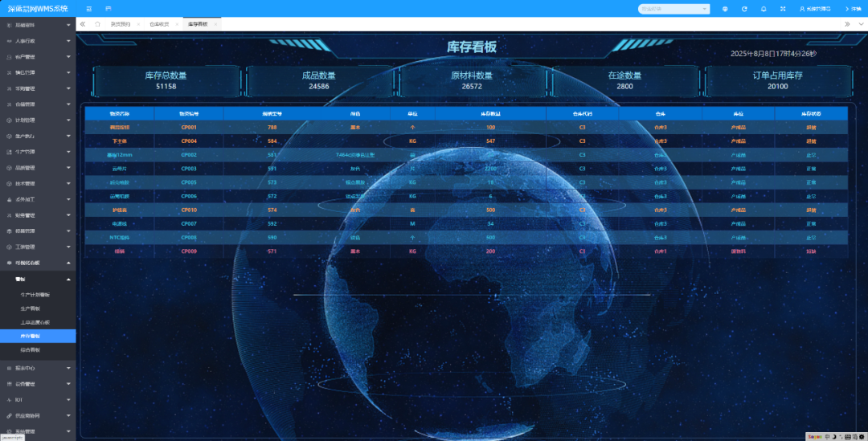The height and width of the screenshot is (441, 868).
Task: Expand the 计划管理 sidebar menu arrow
Action: coord(68,120)
